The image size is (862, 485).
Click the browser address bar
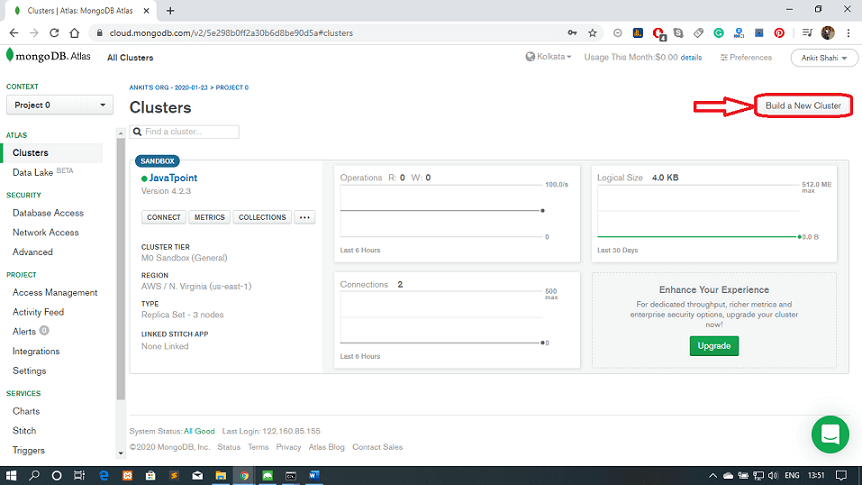[x=330, y=33]
